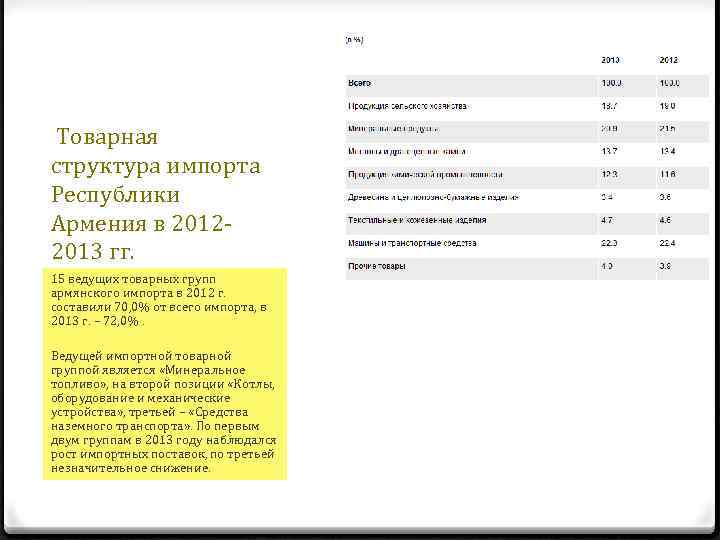
Task: Select the title line 'Республики'
Action: pos(115,194)
